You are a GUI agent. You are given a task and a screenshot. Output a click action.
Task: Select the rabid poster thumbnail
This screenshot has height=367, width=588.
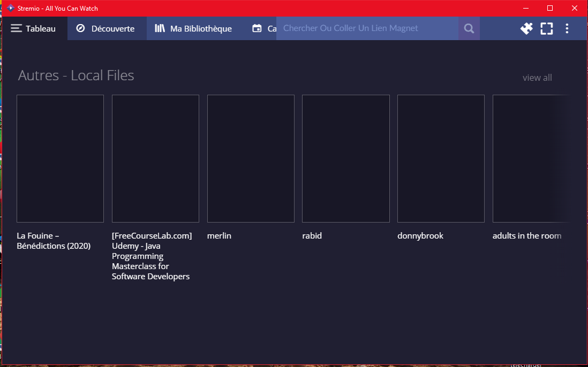click(x=346, y=158)
